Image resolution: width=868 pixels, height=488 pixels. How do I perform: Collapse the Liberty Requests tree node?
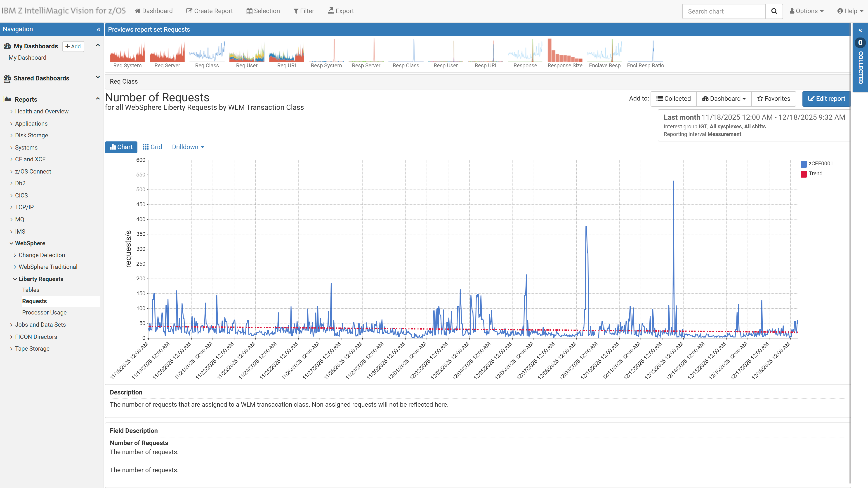[x=15, y=279]
